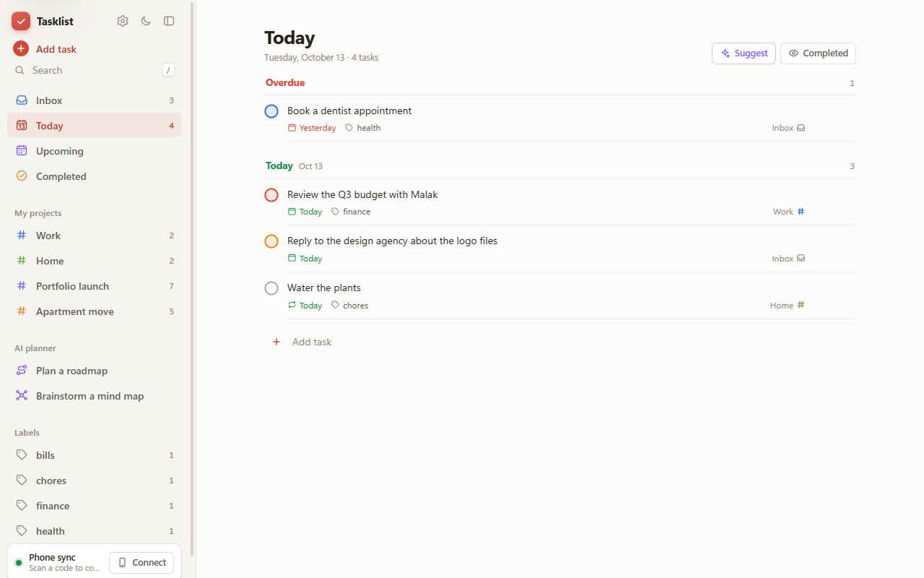Open settings via the gear icon
The width and height of the screenshot is (924, 578).
(123, 21)
